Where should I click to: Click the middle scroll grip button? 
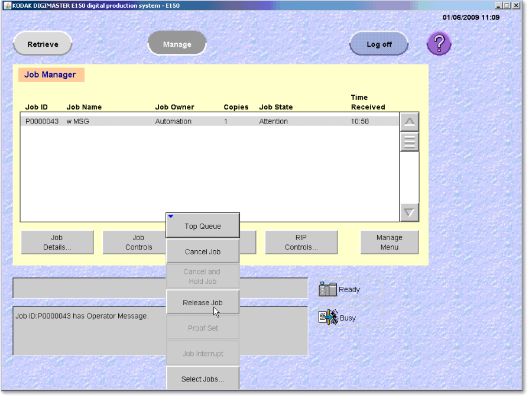(409, 142)
